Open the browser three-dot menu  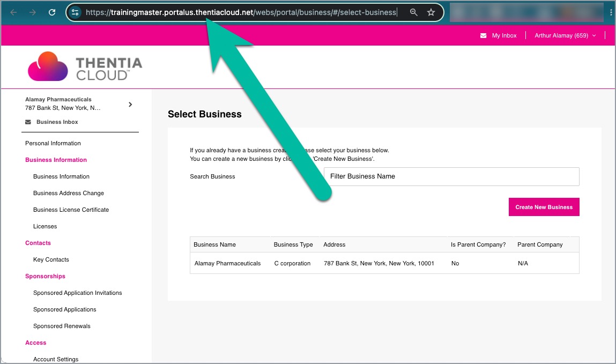coord(611,12)
